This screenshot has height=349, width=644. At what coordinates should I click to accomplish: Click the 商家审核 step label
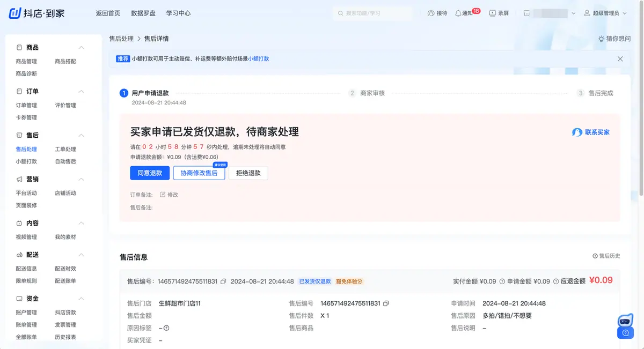pyautogui.click(x=372, y=93)
